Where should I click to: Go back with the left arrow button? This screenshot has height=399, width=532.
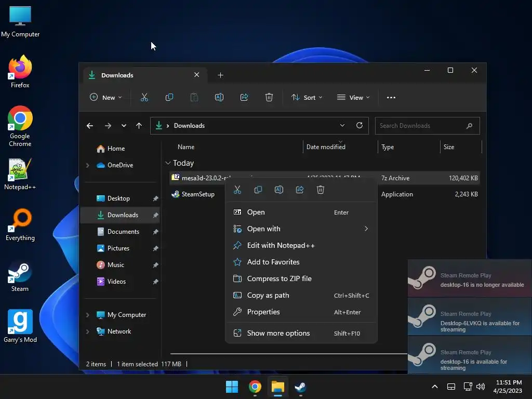(90, 126)
